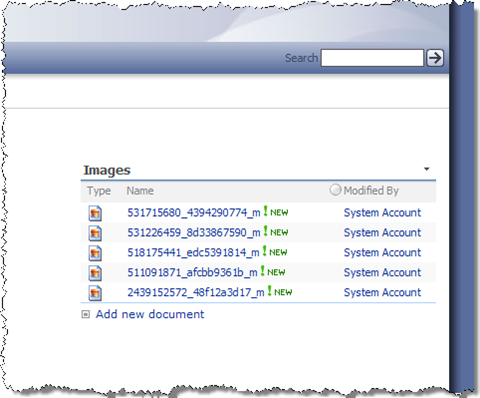480x398 pixels.
Task: Open System Account for 2439152572_48f12a3d17_m row
Action: [382, 292]
